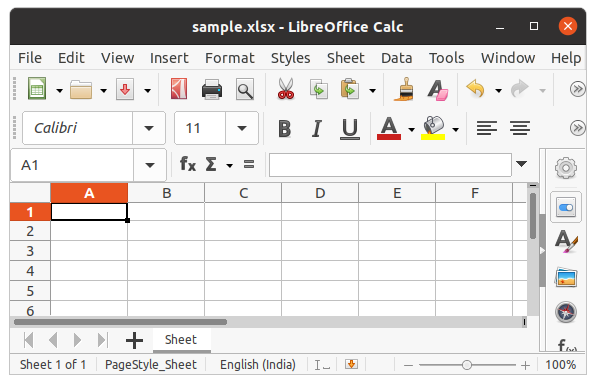596x384 pixels.
Task: Click the Paste clipboard icon
Action: (350, 89)
